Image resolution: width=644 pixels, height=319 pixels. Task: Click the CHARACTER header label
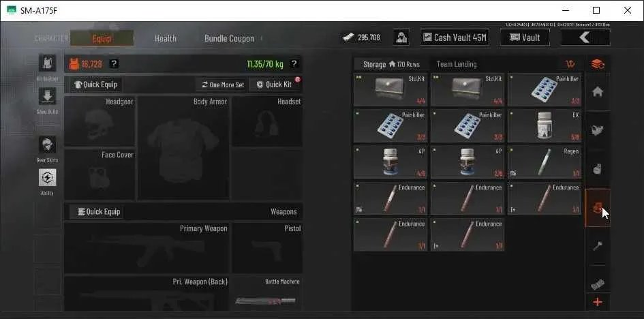(52, 38)
